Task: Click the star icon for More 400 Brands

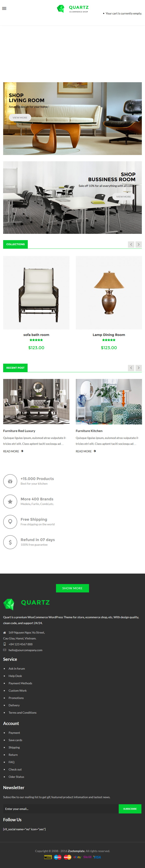Action: click(x=10, y=501)
